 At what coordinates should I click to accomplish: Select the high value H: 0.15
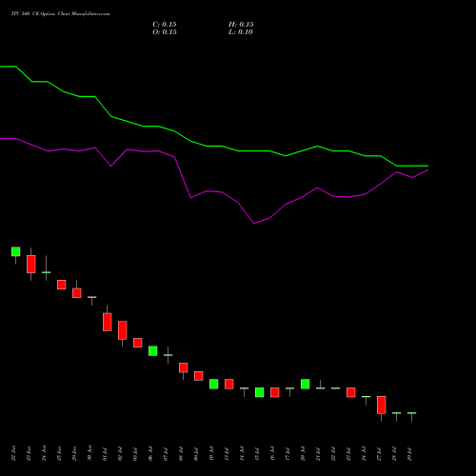[241, 25]
